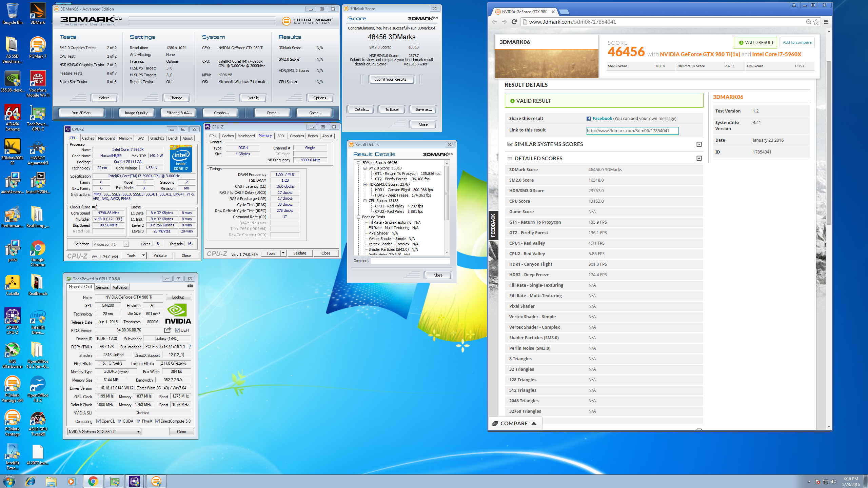Bookmark page with Chrome star icon
This screenshot has width=868, height=488.
click(x=816, y=22)
